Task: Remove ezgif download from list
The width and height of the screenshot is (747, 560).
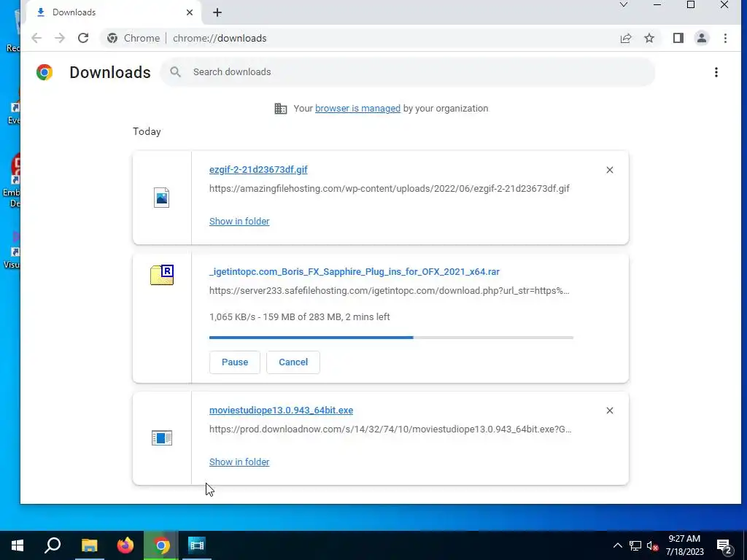Action: (609, 170)
